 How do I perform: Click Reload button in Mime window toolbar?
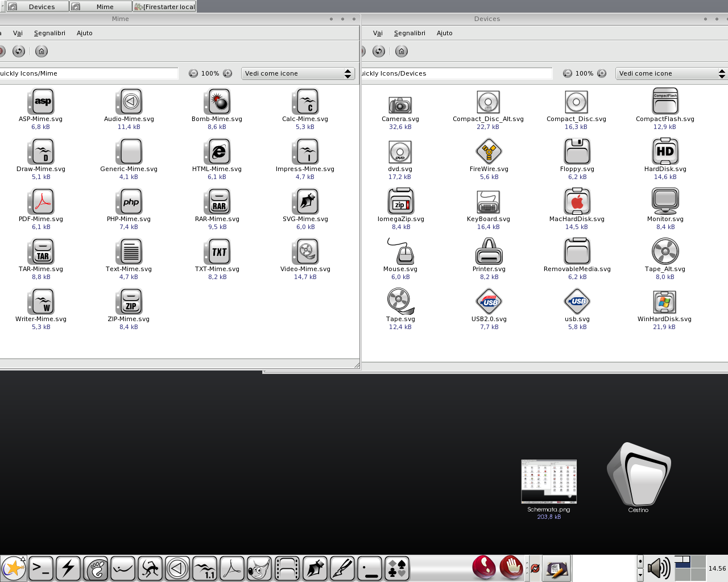(x=19, y=51)
